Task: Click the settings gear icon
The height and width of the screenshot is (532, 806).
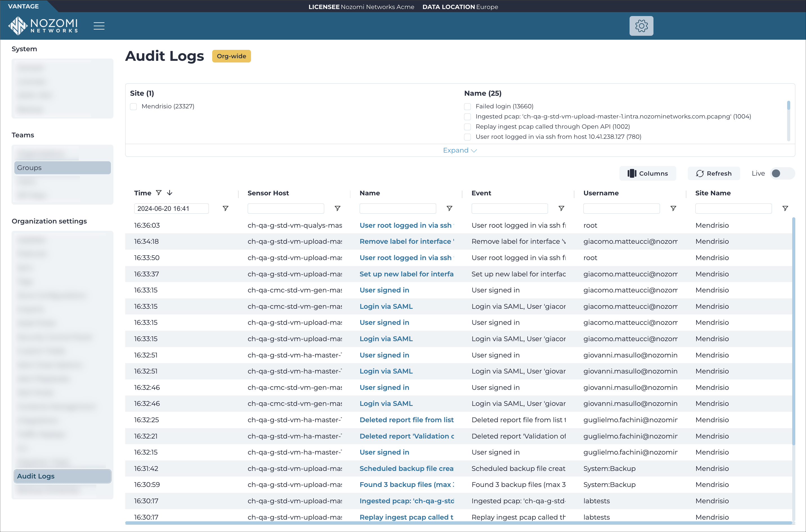Action: (641, 26)
